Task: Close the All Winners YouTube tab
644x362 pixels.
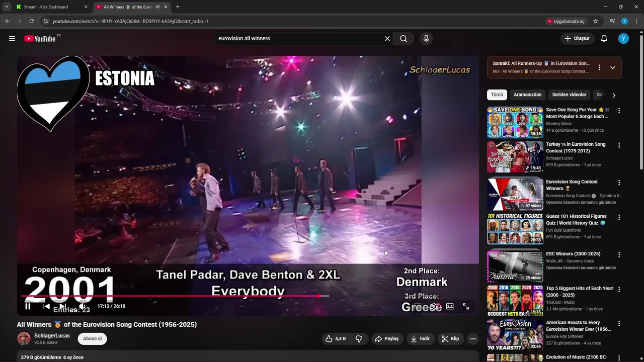Action: (166, 7)
